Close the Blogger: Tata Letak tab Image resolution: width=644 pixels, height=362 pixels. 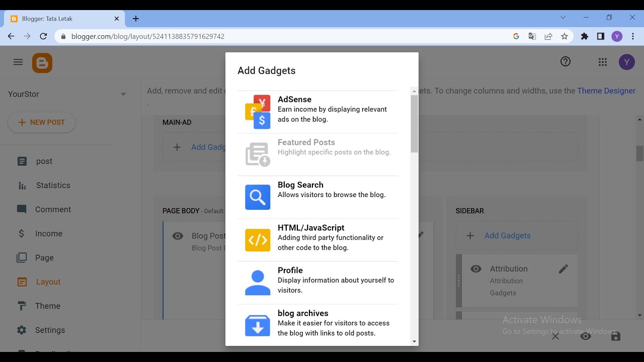(x=117, y=19)
